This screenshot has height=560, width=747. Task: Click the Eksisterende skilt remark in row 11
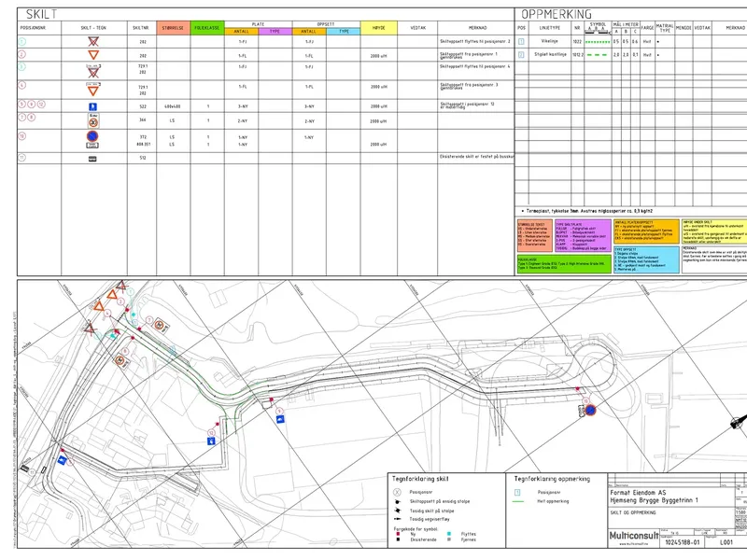477,156
